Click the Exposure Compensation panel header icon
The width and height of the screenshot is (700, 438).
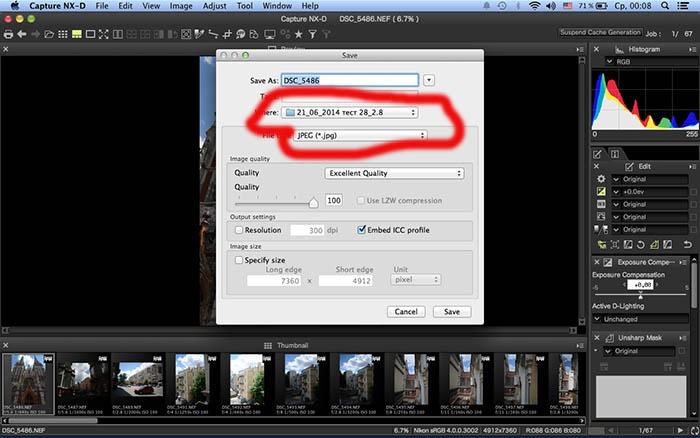608,262
